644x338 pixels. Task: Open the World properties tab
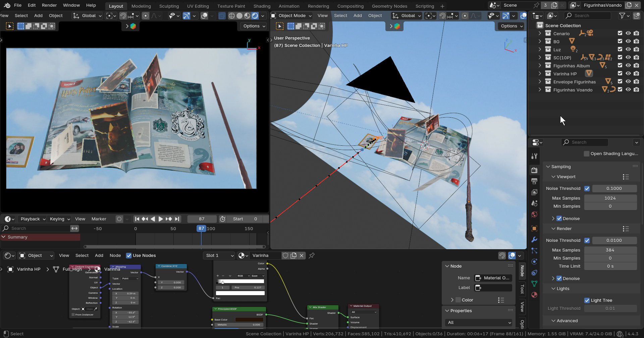click(534, 214)
